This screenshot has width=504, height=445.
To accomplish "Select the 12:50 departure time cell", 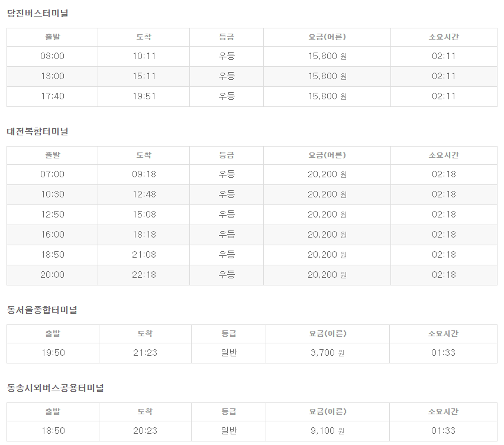I will tap(53, 215).
